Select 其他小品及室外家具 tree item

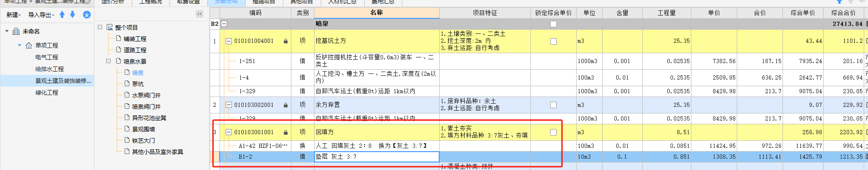158,152
